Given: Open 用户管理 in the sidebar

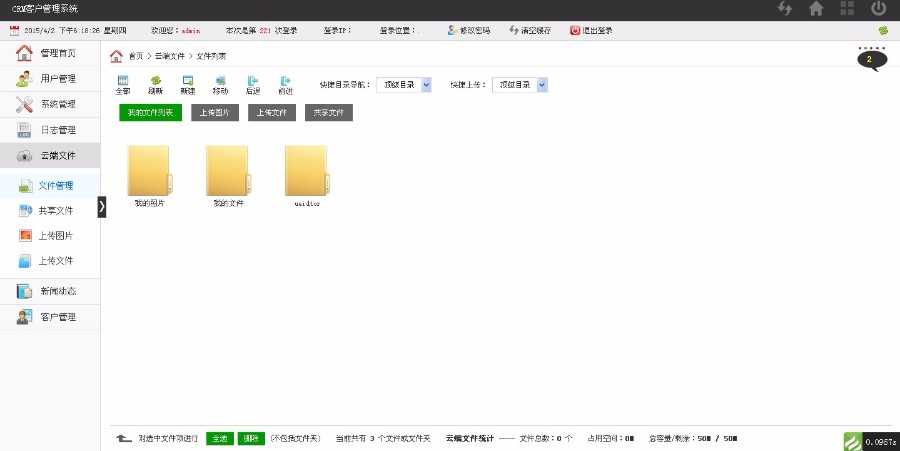Looking at the screenshot, I should coord(50,79).
